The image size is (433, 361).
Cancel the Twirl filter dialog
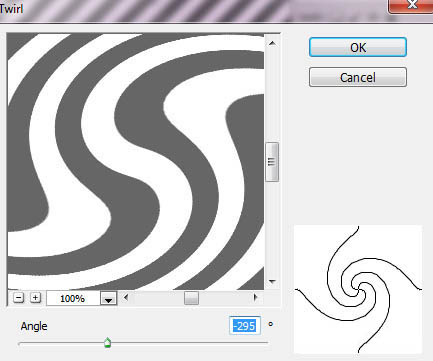tap(358, 77)
